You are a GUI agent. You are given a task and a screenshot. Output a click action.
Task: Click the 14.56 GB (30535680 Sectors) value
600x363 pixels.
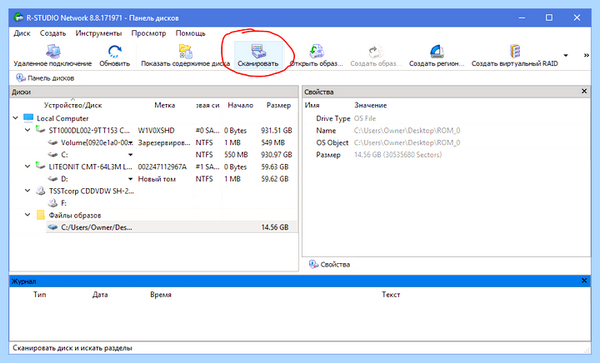pos(398,155)
